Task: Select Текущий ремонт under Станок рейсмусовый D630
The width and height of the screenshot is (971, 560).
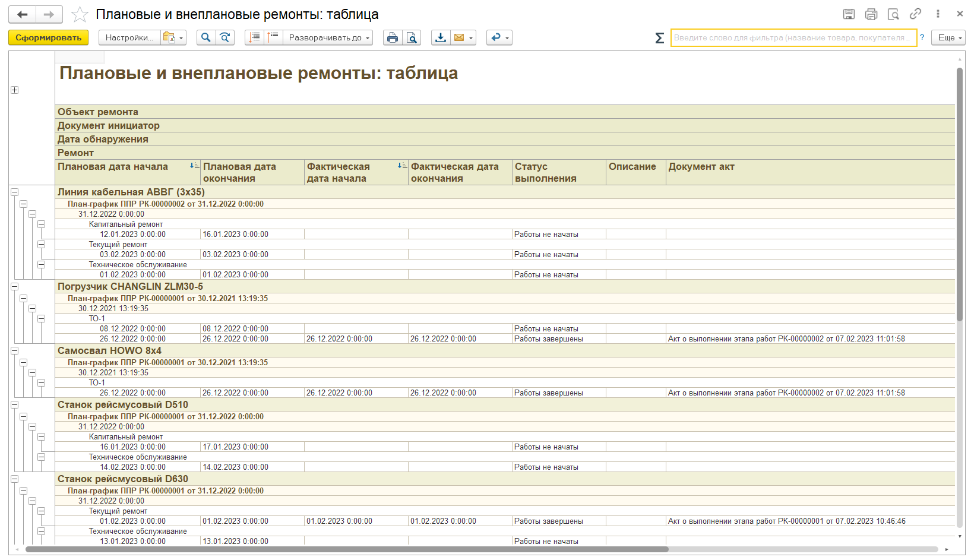Action: point(118,511)
